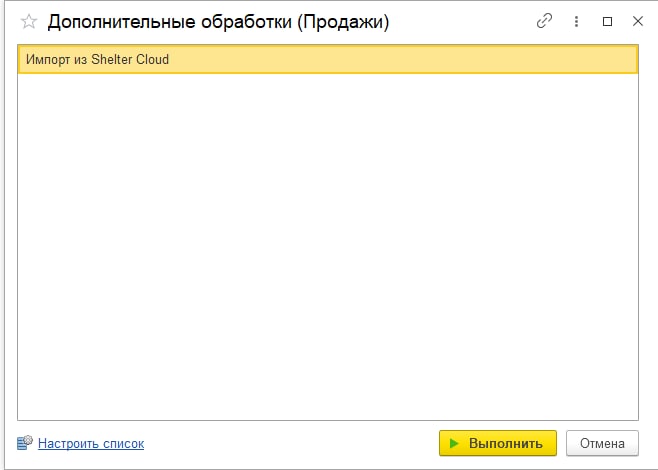Click the word список in the bottom link
Image resolution: width=658 pixels, height=470 pixels.
point(123,444)
